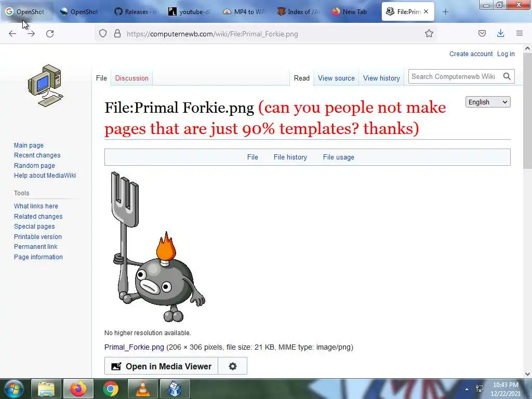
Task: Open the View history tab
Action: pyautogui.click(x=381, y=78)
